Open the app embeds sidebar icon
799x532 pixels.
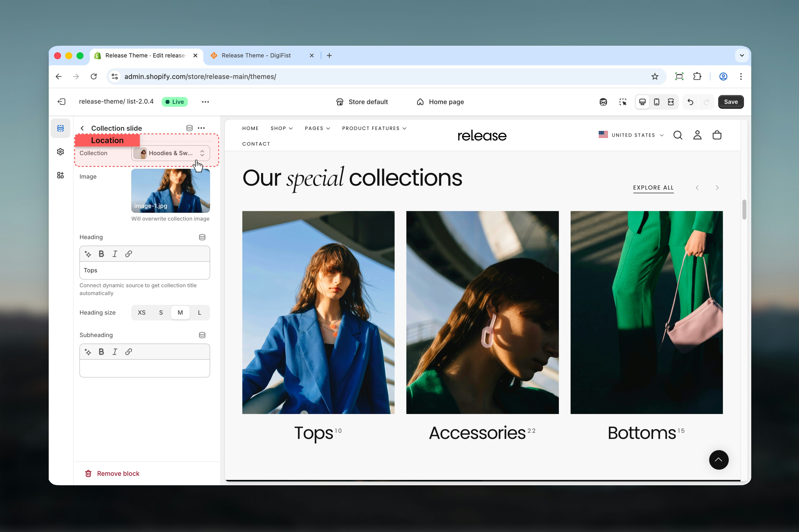60,175
